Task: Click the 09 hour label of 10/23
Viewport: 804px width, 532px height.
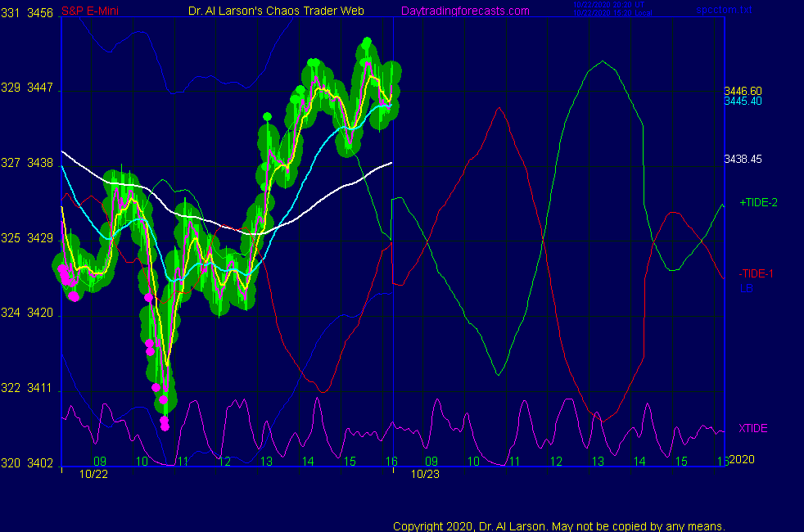Action: (x=431, y=462)
